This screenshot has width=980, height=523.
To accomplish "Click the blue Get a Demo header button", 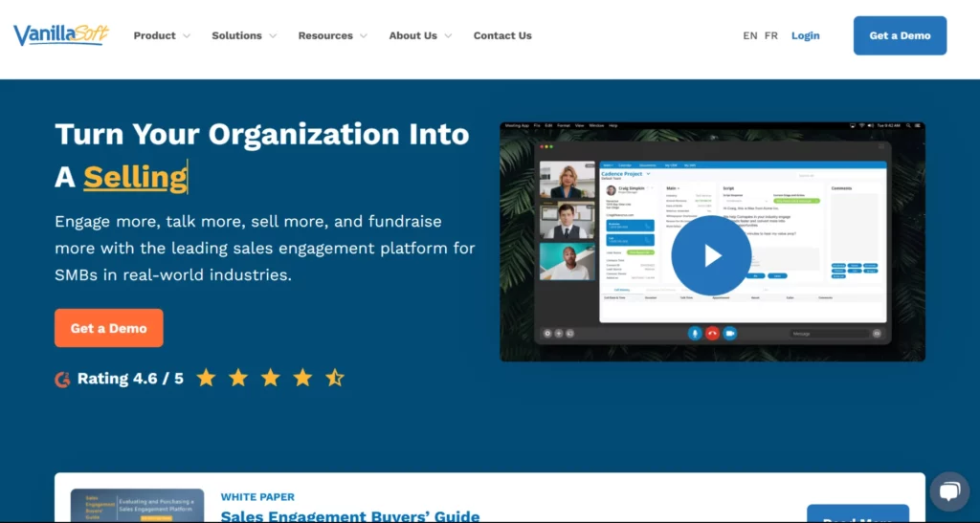I will (900, 35).
